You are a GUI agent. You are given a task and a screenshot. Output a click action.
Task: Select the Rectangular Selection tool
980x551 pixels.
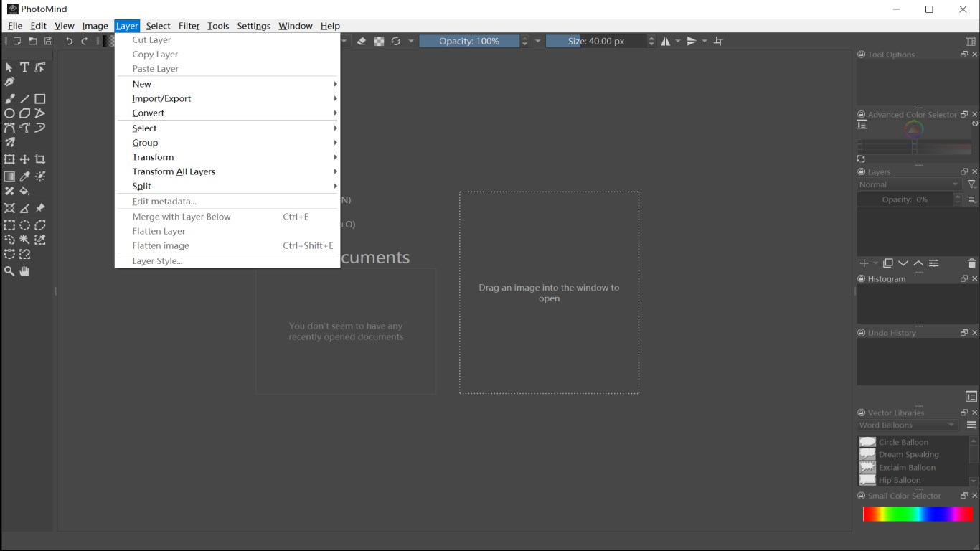coord(9,225)
